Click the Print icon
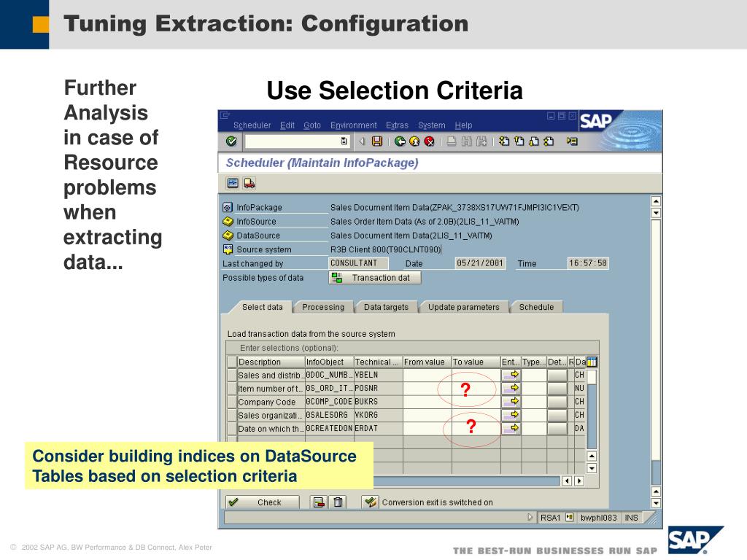 pos(452,141)
